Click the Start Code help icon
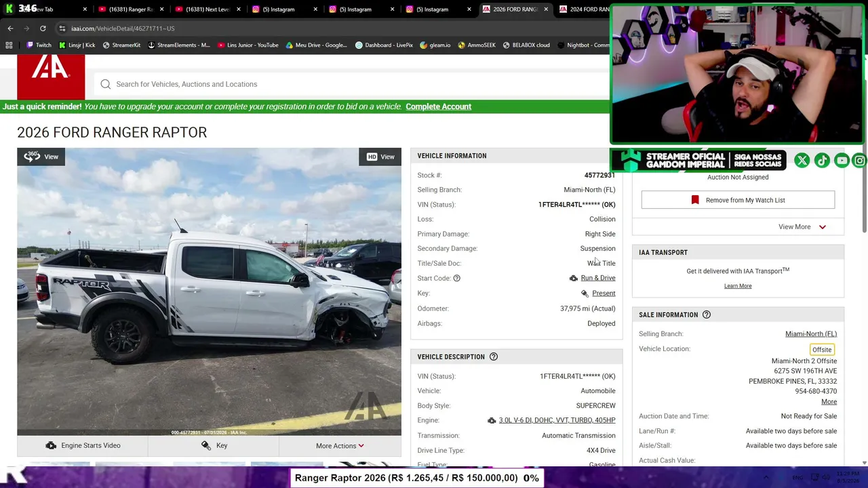Screen dimensions: 868x488 point(456,278)
